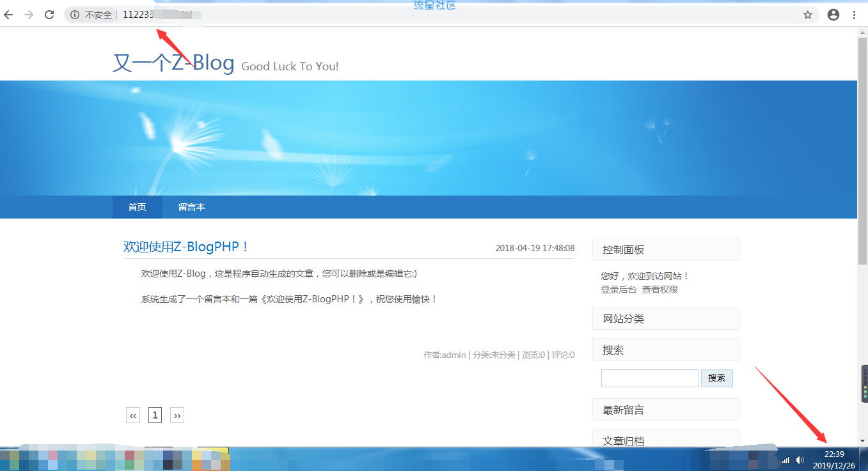
Task: Go to next page with ›› button
Action: point(177,415)
